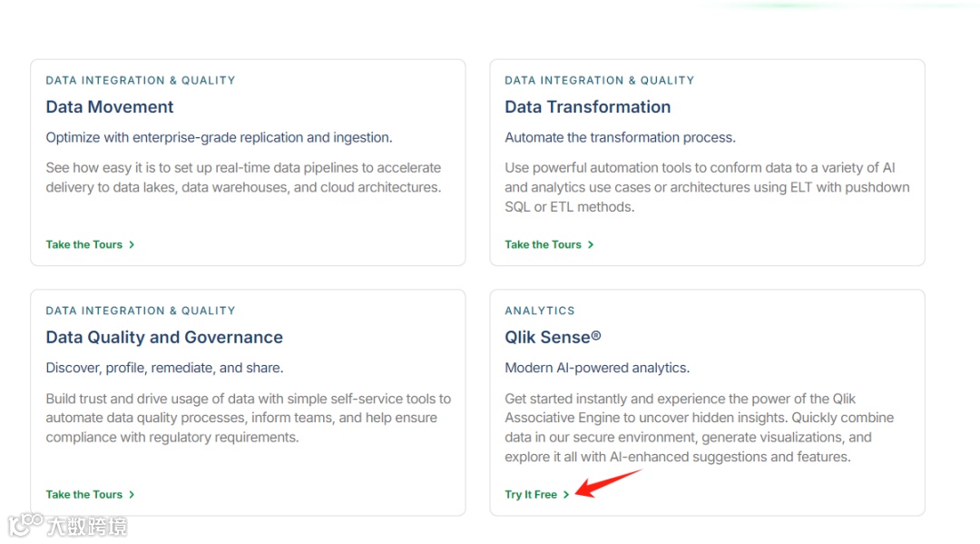Click the chevron beside Data Movement's Take the Tours
The image size is (980, 544).
132,244
